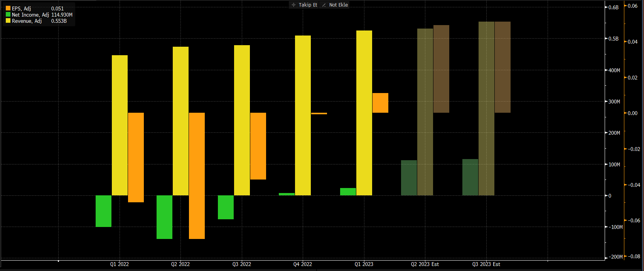Select the yellow revenue bar for Q2 2022
Screen dimensions: 644x271
tap(180, 121)
